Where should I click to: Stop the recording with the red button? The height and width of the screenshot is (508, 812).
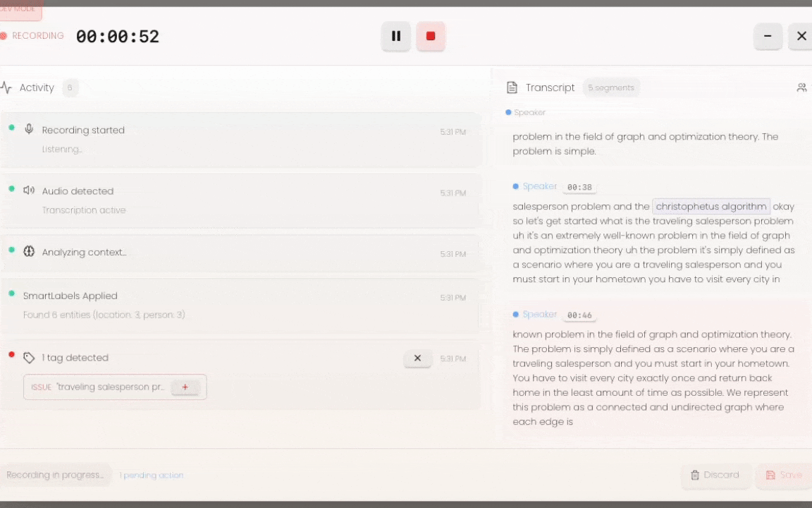click(431, 36)
